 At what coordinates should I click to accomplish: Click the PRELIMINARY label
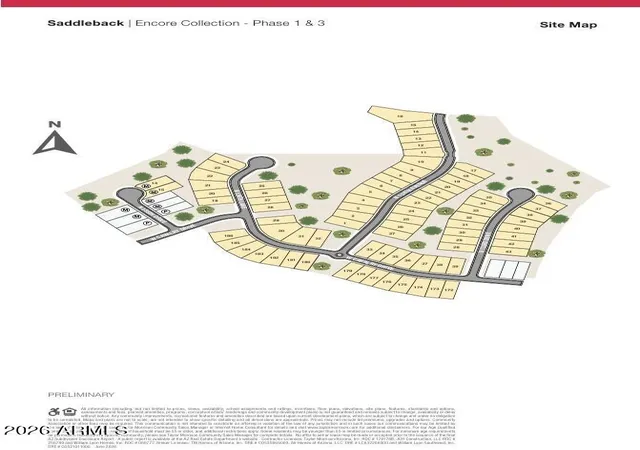coord(81,394)
